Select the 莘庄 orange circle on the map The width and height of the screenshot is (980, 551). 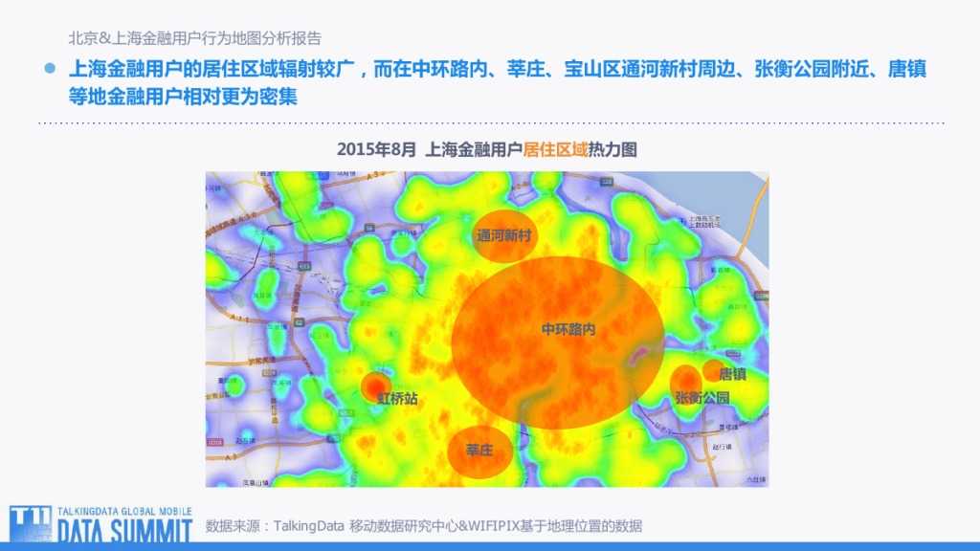point(479,450)
